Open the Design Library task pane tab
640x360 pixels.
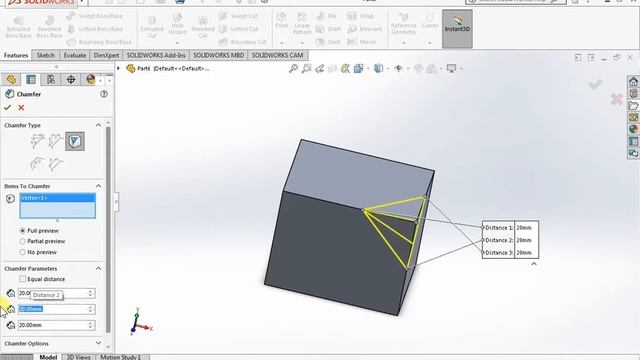[633, 93]
